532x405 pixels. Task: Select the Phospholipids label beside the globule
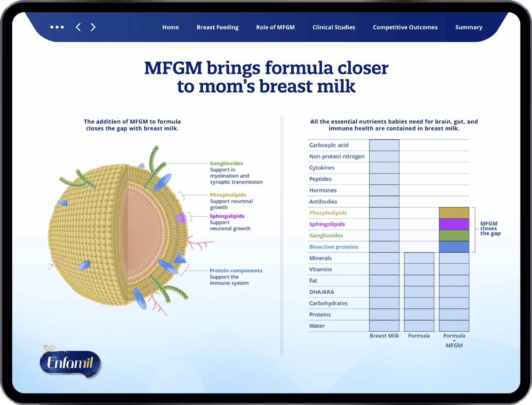tap(228, 195)
